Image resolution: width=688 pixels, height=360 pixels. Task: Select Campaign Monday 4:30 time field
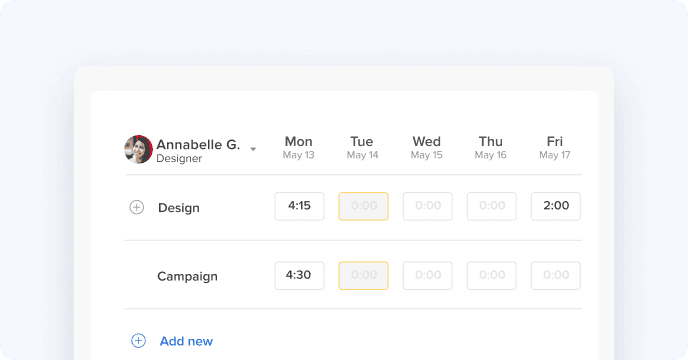(299, 275)
